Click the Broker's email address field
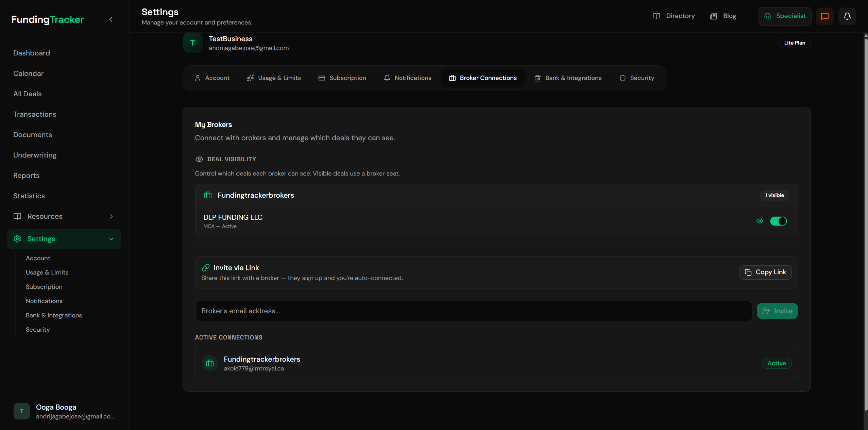This screenshot has height=430, width=868. tap(473, 311)
